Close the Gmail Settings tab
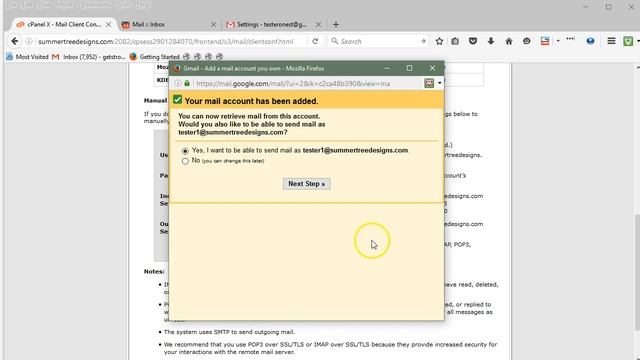640x360 pixels. pyautogui.click(x=318, y=24)
